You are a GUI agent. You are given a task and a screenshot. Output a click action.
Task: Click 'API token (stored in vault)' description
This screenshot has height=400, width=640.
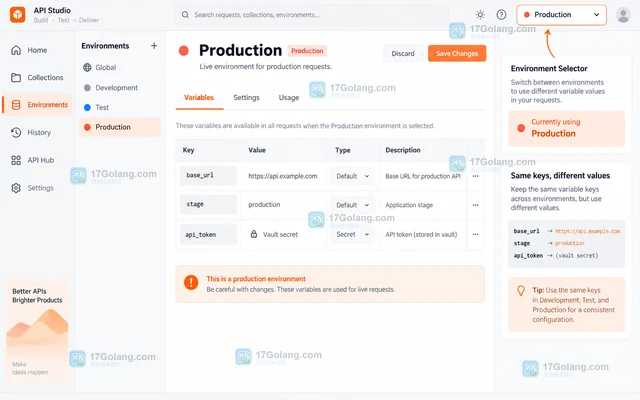pos(421,234)
